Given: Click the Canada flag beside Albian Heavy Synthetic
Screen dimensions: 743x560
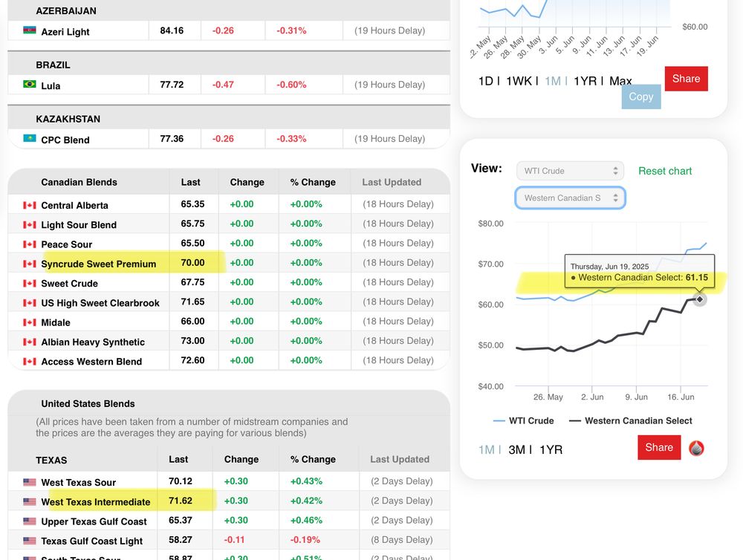Looking at the screenshot, I should tap(30, 342).
